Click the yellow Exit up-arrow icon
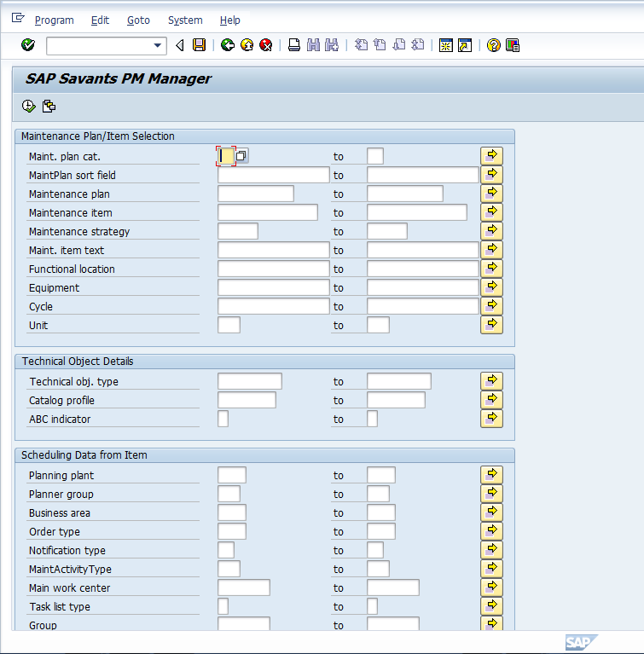This screenshot has width=644, height=654. (x=247, y=45)
